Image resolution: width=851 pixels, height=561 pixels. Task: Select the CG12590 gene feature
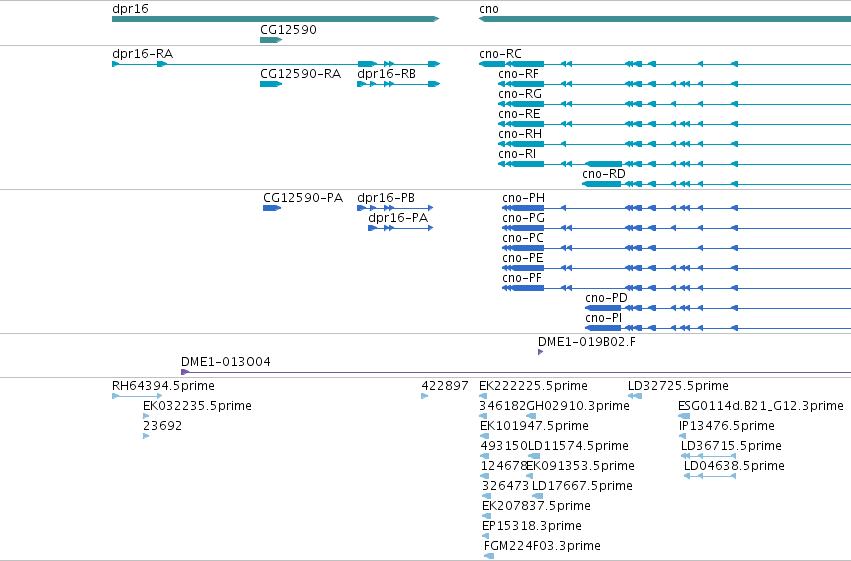pyautogui.click(x=271, y=40)
